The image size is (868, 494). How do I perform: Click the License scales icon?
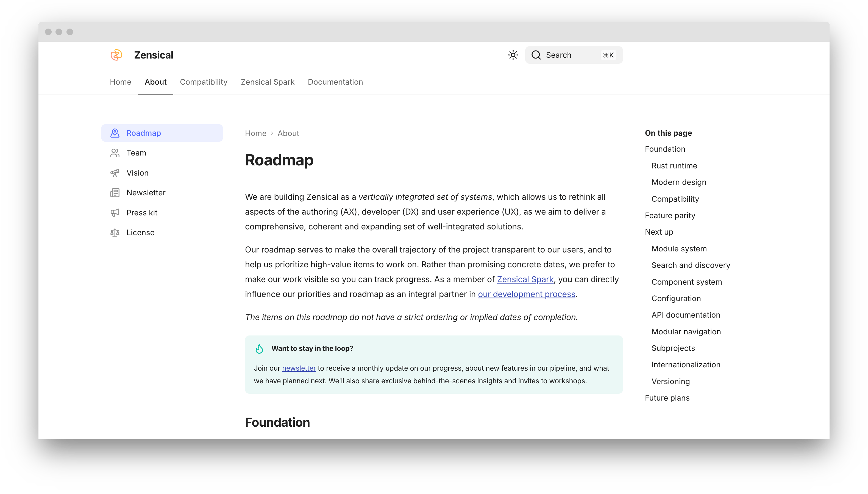pyautogui.click(x=115, y=232)
